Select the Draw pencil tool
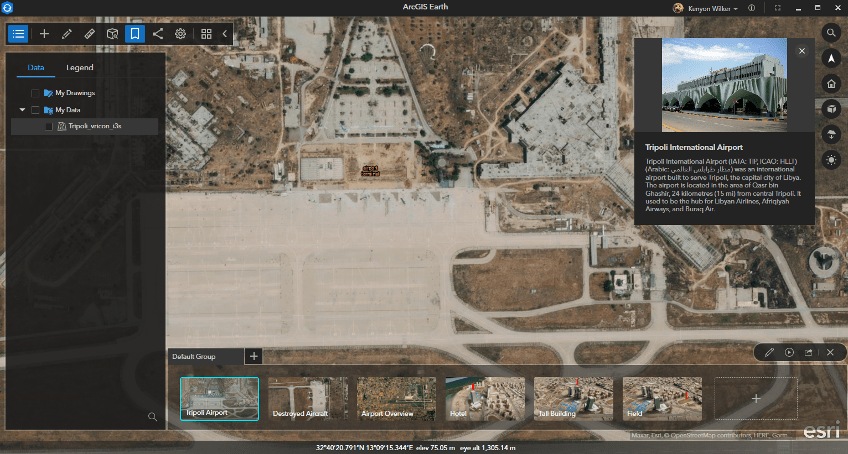Viewport: 848px width, 454px height. click(x=67, y=34)
